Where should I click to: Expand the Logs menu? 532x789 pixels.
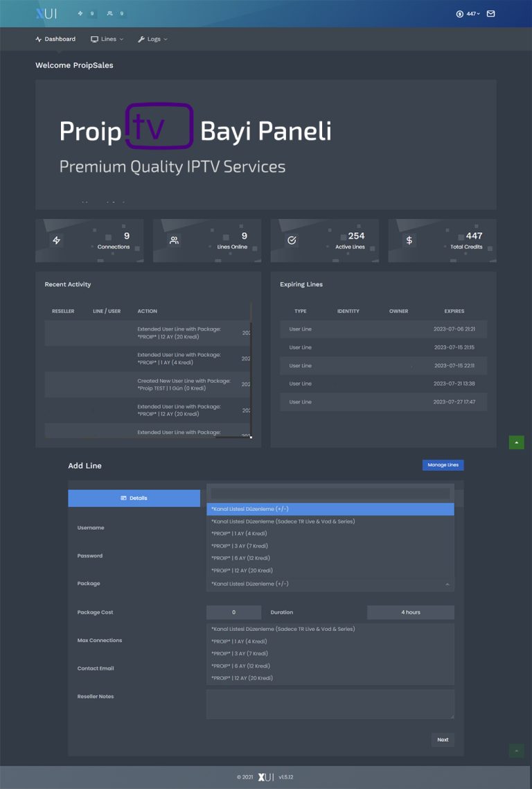coord(152,39)
